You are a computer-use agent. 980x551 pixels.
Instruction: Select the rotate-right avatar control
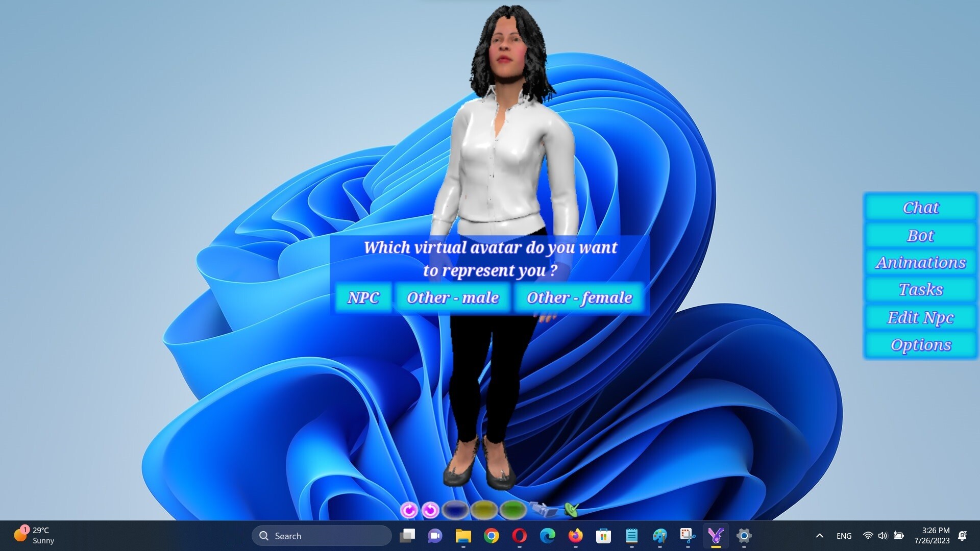click(409, 509)
